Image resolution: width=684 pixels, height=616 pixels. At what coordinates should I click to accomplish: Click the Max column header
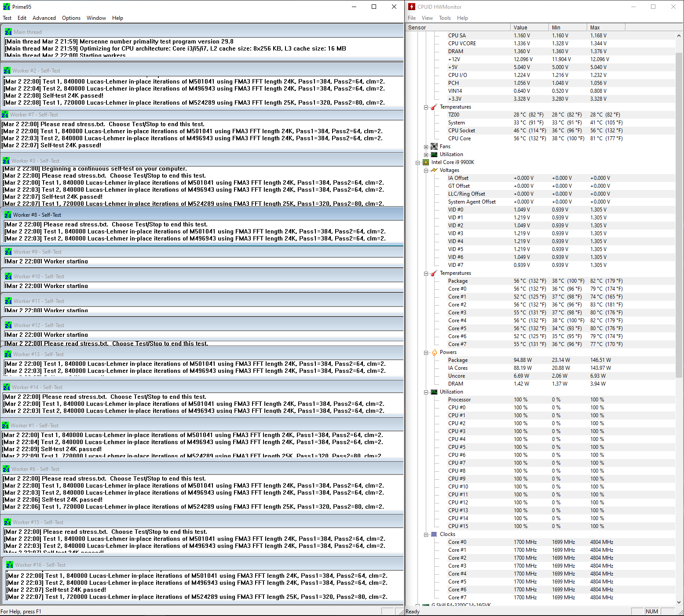pos(606,27)
